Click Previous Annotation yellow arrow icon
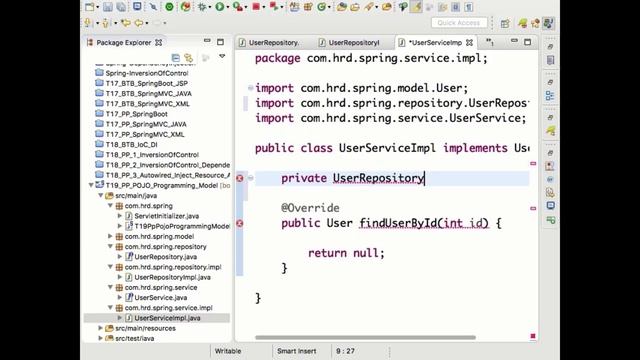This screenshot has height=360, width=640. 106,23
